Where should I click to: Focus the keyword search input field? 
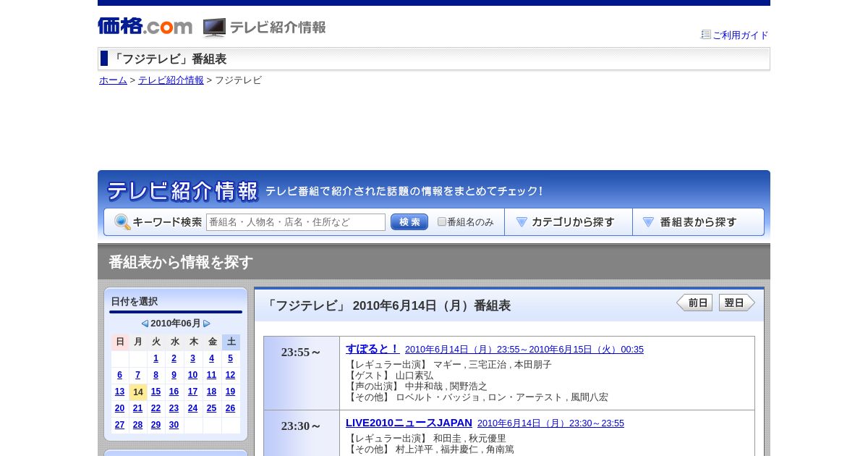[x=296, y=222]
